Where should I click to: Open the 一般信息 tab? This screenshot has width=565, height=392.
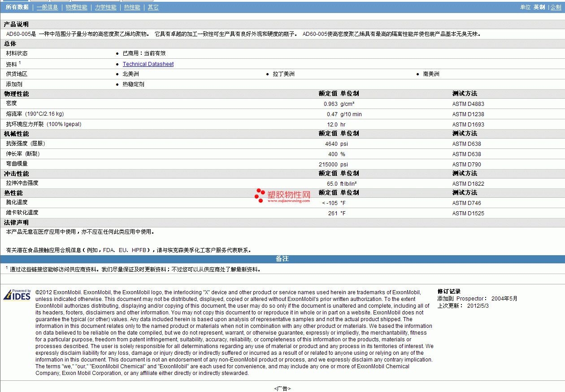47,7
